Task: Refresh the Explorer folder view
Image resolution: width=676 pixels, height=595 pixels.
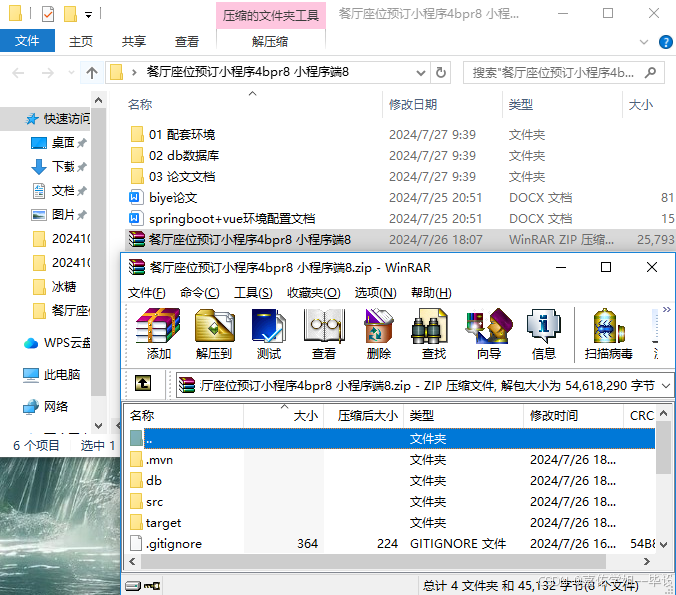Action: [441, 72]
